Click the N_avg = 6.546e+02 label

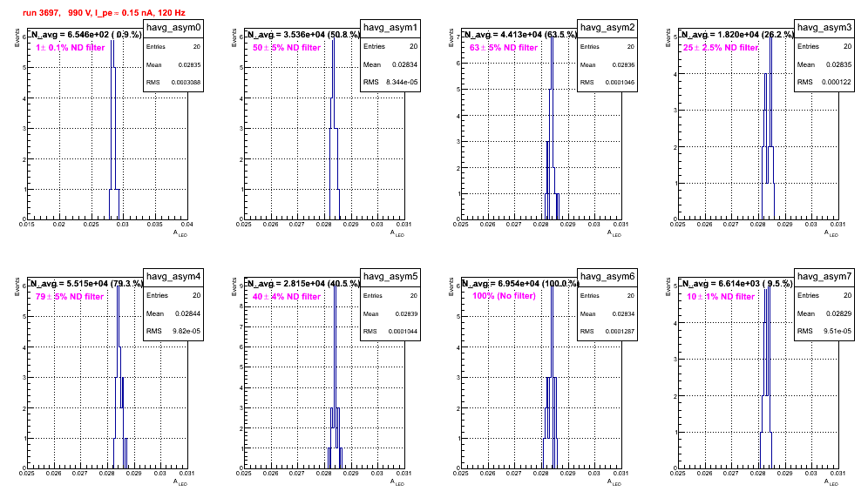tap(85, 34)
